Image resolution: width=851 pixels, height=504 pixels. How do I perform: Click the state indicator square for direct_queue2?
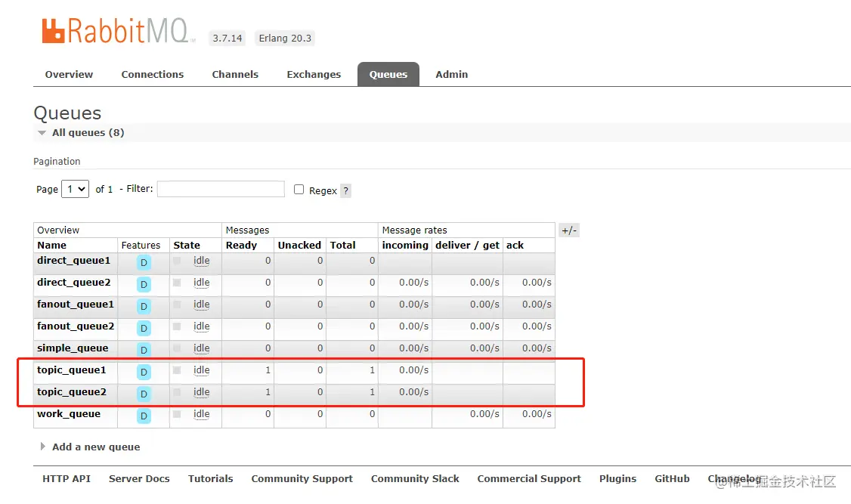(177, 283)
